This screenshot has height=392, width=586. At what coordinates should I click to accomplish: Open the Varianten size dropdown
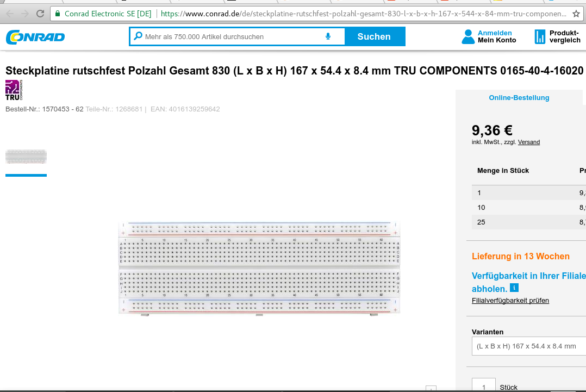click(528, 346)
